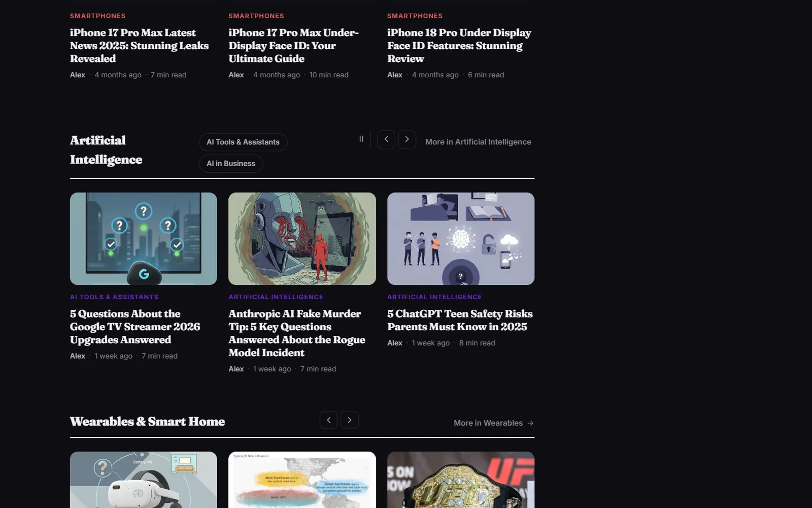Image resolution: width=812 pixels, height=508 pixels.
Task: Select Smartphones label above iPhone 18 Pro review
Action: 415,16
